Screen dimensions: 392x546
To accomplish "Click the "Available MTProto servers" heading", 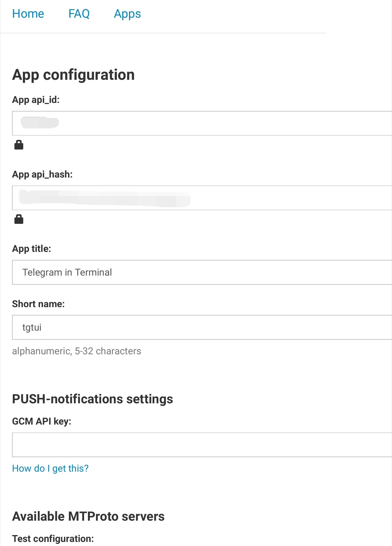I will click(88, 517).
